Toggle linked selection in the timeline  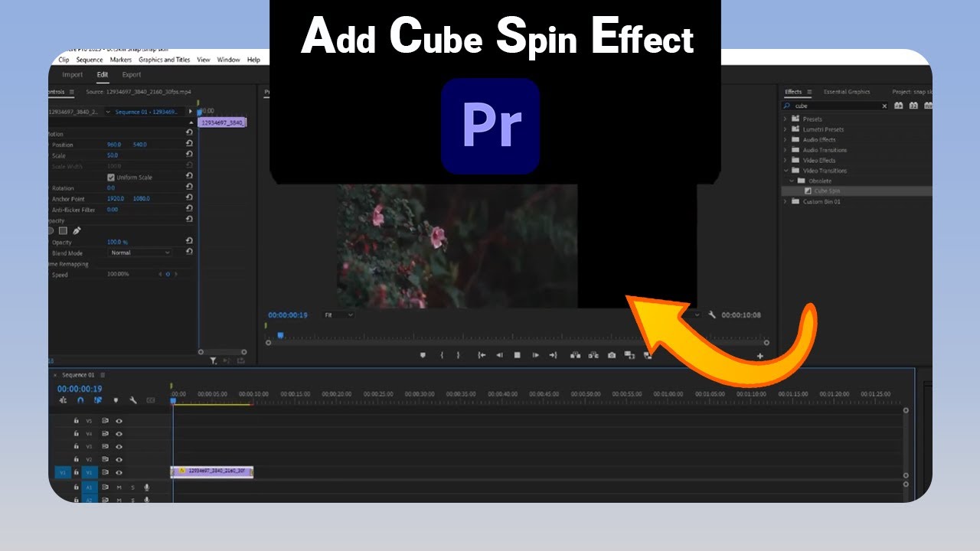coord(98,400)
